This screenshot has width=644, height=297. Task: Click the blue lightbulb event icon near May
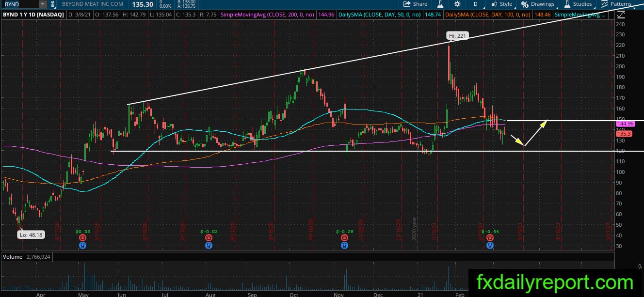click(x=82, y=246)
